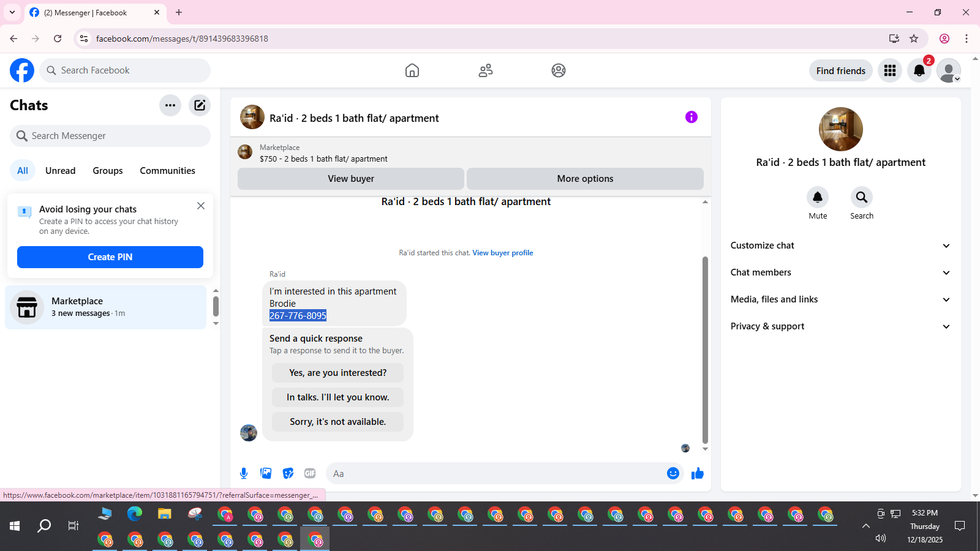Viewport: 980px width, 551px height.
Task: Expand the Customize chat section
Action: 840,246
